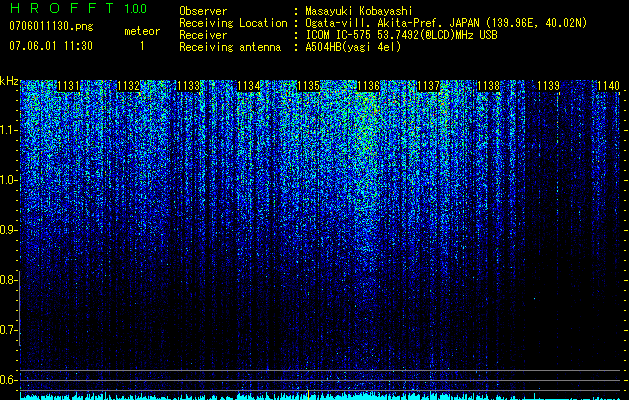
Task: Click the 1140 time marker
Action: pyautogui.click(x=609, y=86)
